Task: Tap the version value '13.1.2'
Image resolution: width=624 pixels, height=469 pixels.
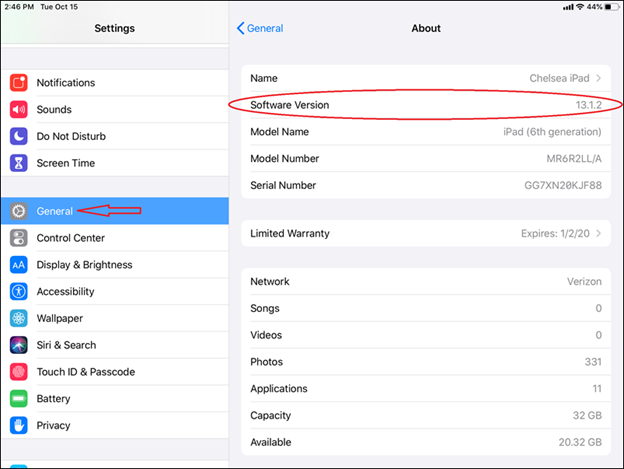Action: (589, 105)
